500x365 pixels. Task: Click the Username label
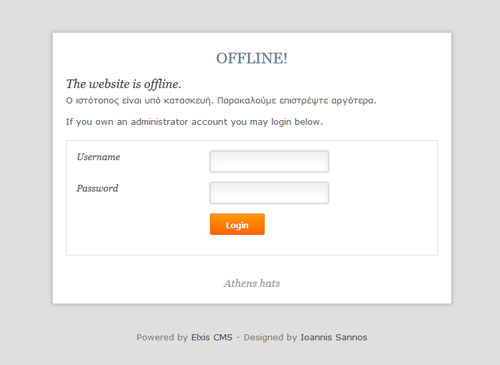coord(98,157)
